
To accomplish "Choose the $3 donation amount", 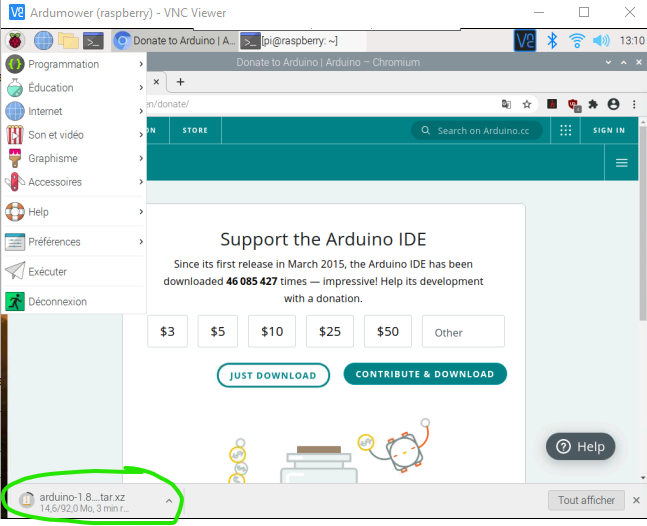I will (168, 331).
